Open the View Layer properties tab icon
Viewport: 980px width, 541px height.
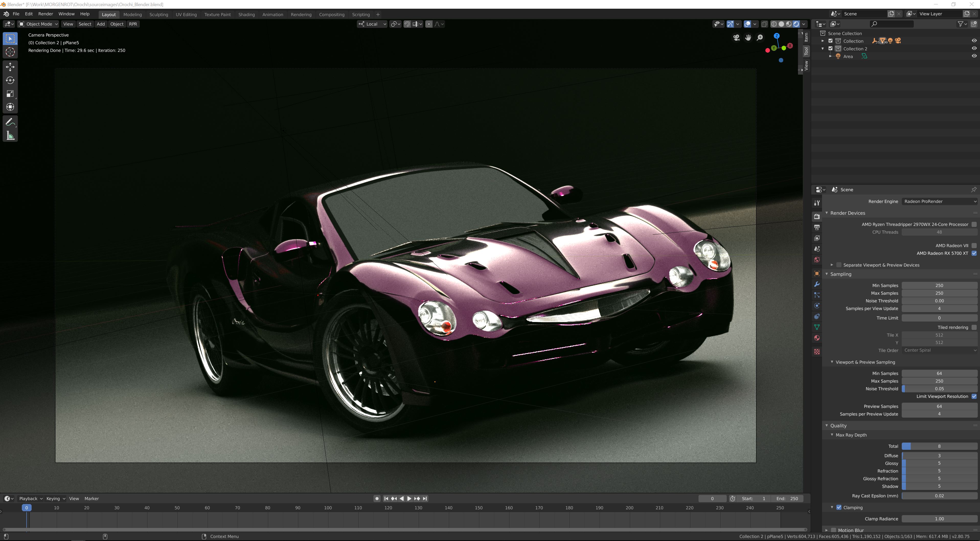817,238
